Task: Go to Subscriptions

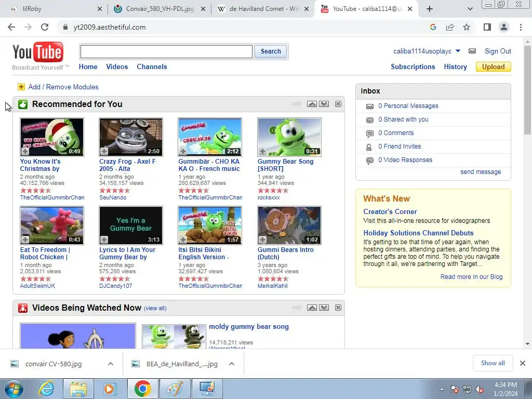Action: (413, 67)
